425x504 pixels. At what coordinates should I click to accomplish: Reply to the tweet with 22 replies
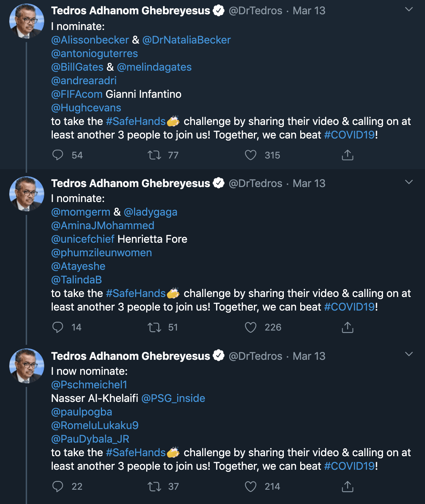(x=58, y=486)
